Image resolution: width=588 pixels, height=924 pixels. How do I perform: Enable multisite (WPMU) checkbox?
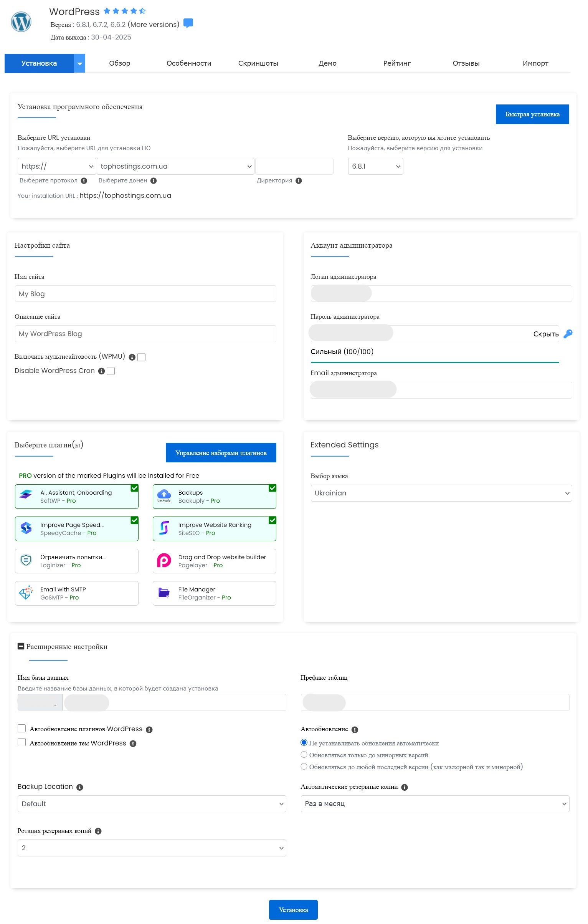click(141, 357)
